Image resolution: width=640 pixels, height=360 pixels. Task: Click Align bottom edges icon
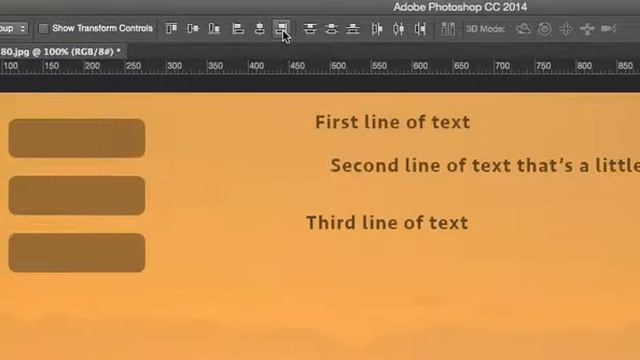coord(214,29)
